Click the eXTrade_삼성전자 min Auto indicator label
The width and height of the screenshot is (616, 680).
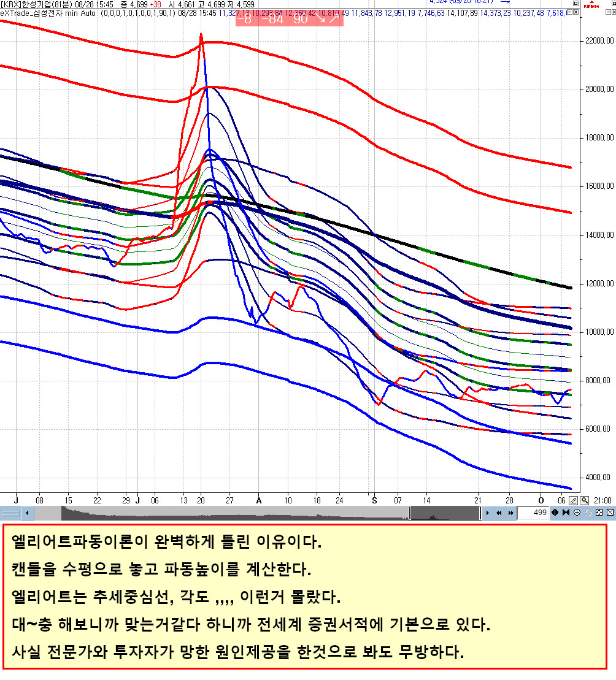[x=48, y=13]
